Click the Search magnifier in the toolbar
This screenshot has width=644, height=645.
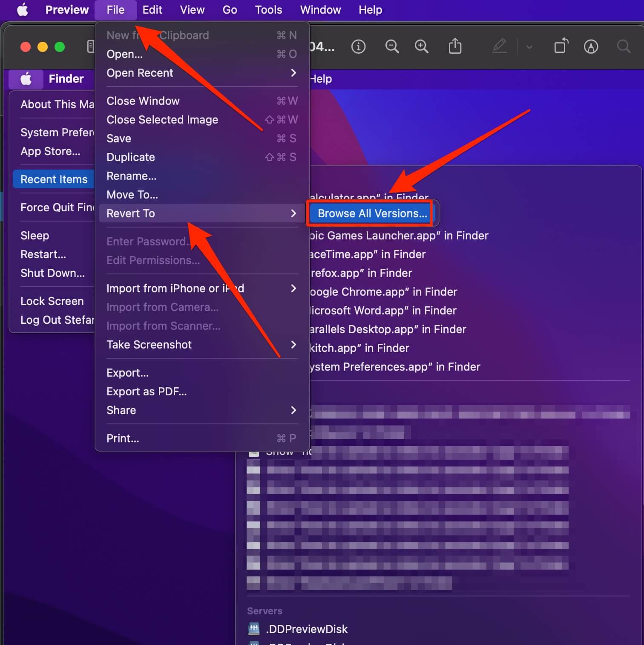click(624, 46)
